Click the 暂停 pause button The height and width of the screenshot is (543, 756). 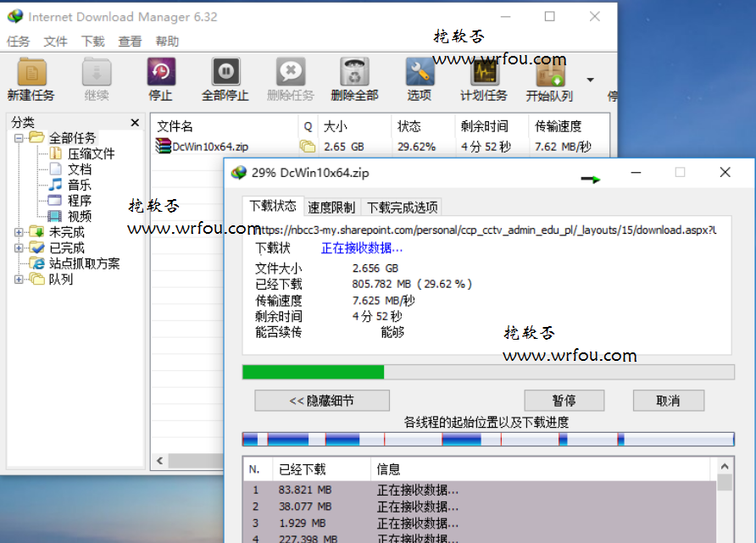(564, 401)
